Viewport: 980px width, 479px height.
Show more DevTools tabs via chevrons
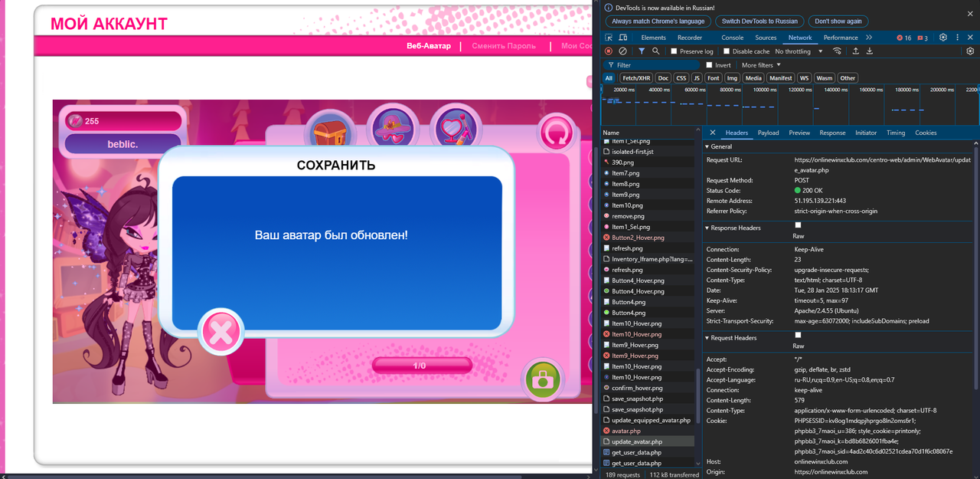pos(869,38)
